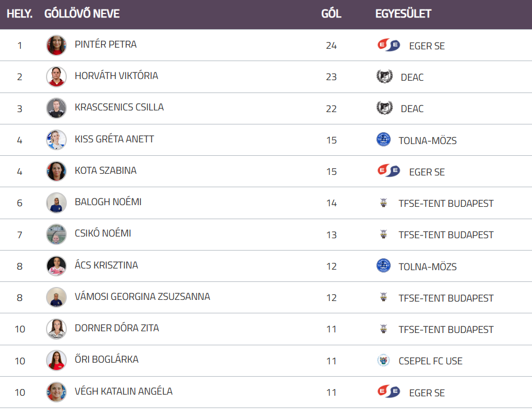532x412 pixels.
Task: Open Pintér Petra's profile photo
Action: (56, 45)
